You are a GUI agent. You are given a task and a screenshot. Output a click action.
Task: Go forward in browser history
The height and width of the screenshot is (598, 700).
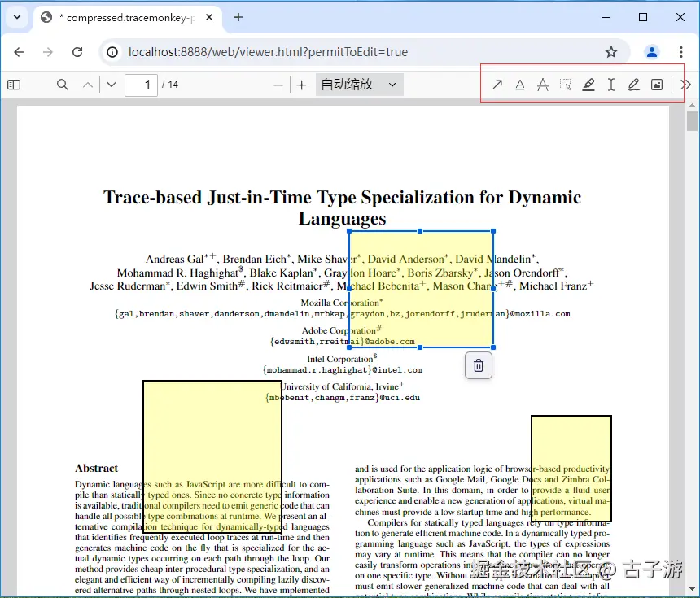(48, 52)
